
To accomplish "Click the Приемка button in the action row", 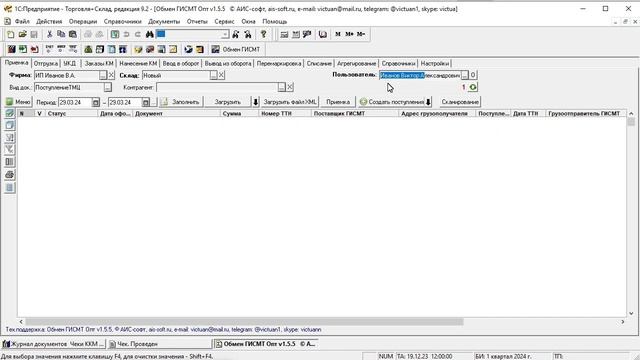I will [338, 102].
